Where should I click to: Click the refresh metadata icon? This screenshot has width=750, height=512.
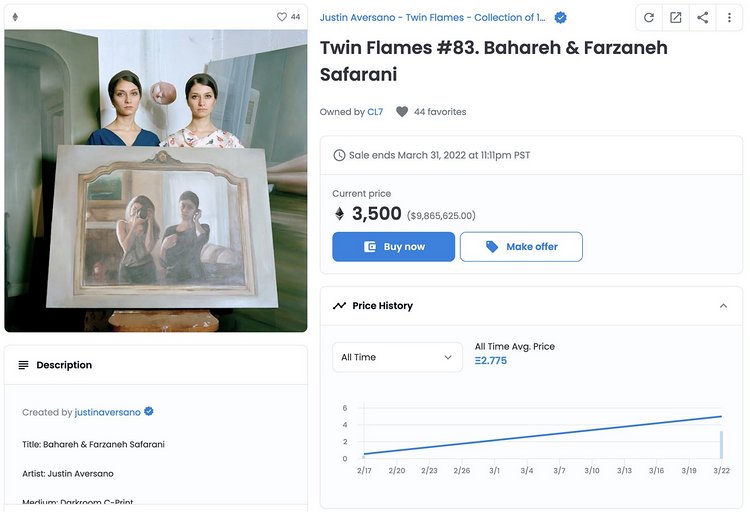649,18
